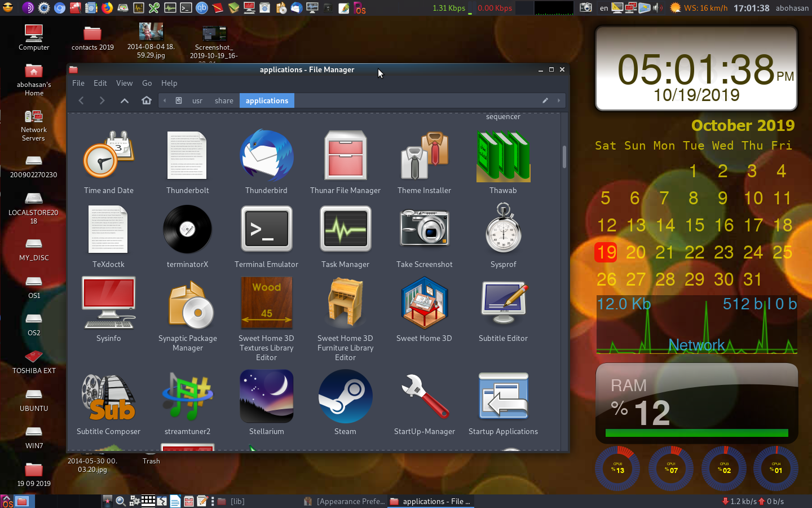The height and width of the screenshot is (508, 812).
Task: Launch Firefox from the top panel
Action: 107,8
